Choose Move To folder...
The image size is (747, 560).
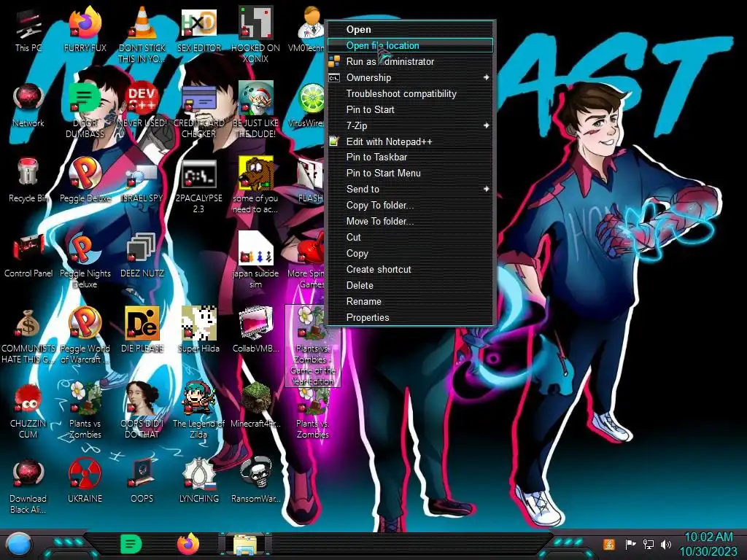[x=410, y=222]
